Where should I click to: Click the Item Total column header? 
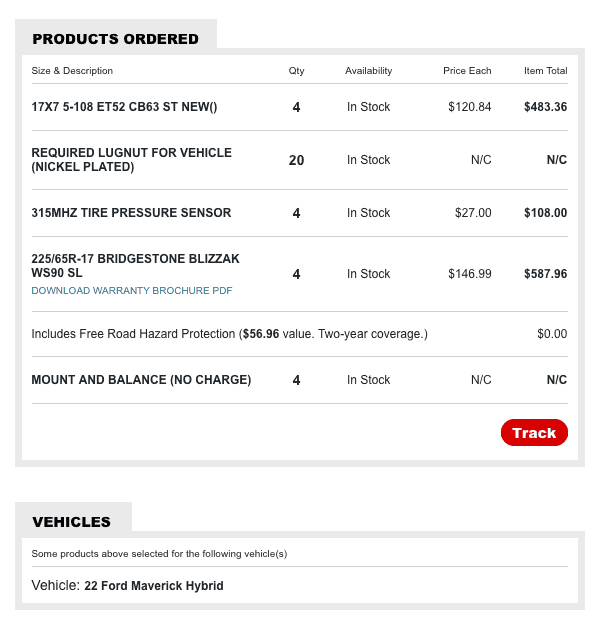[545, 71]
